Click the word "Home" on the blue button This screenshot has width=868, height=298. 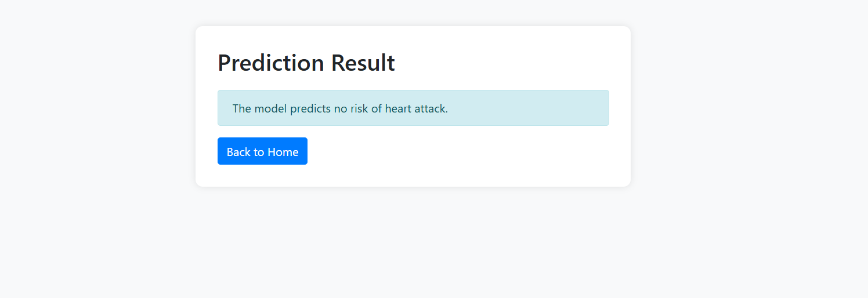click(x=283, y=152)
